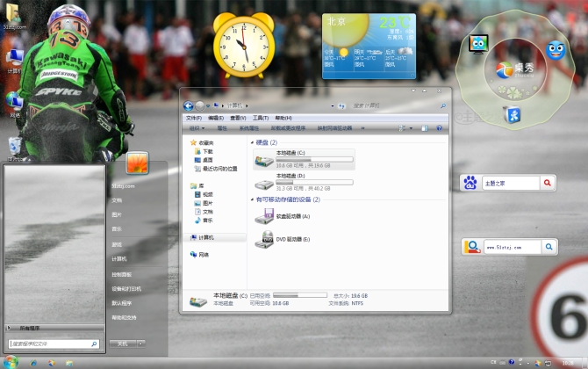This screenshot has width=588, height=369.
Task: Open the file explorer taskbar icon
Action: click(x=69, y=363)
